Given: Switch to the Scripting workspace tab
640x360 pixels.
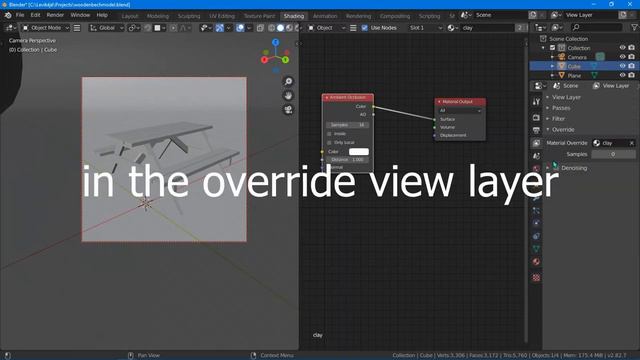Looking at the screenshot, I should tap(429, 16).
